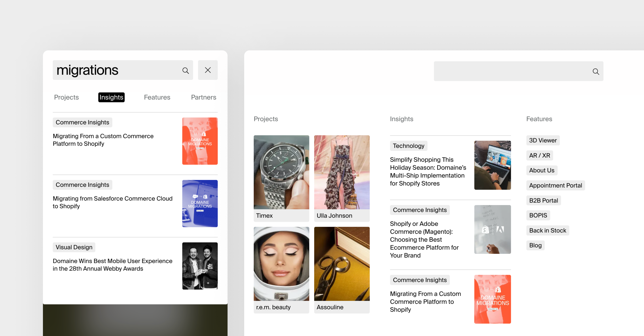Close the migrations search panel with the X
Viewport: 644px width, 336px height.
208,70
